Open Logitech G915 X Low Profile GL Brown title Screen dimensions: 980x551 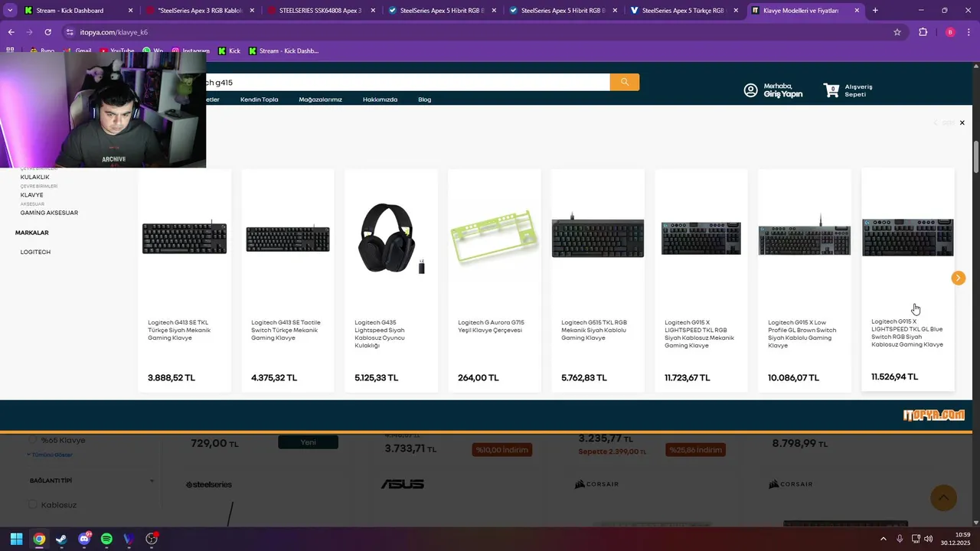click(802, 334)
